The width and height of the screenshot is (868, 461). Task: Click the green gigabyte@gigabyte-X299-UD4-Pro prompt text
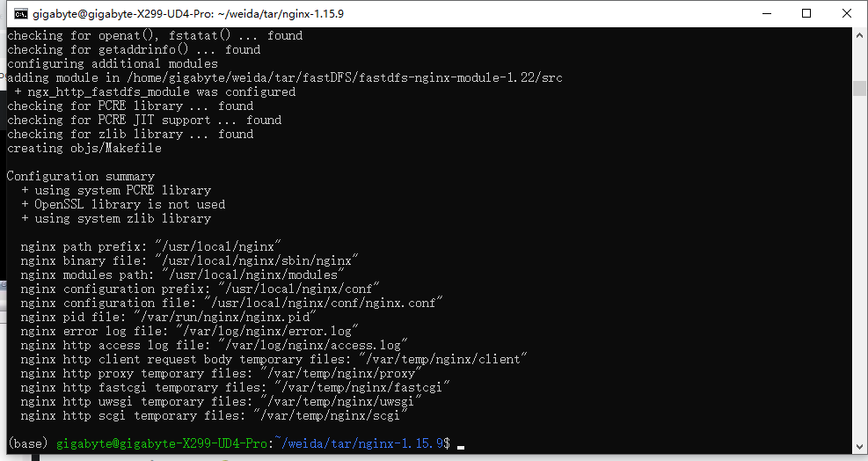[x=161, y=443]
